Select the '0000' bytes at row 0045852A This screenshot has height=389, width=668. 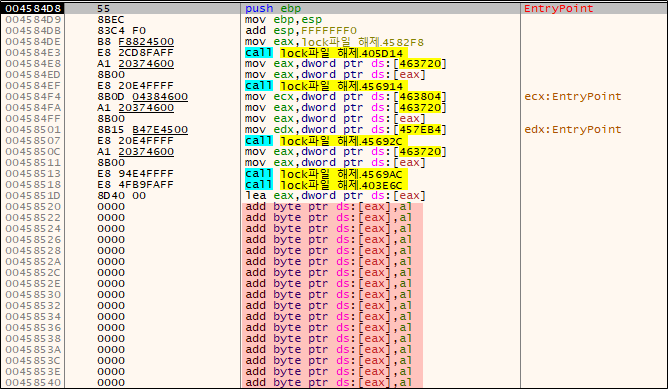[111, 262]
